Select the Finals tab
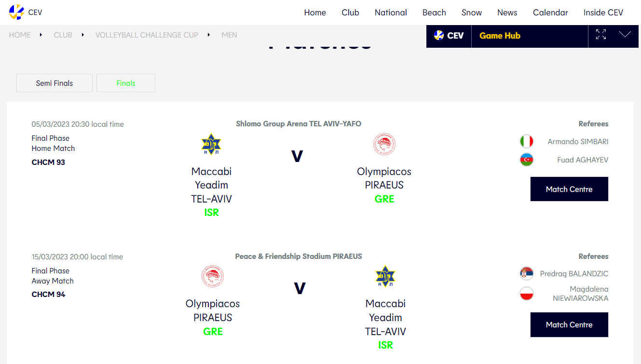 coord(126,83)
